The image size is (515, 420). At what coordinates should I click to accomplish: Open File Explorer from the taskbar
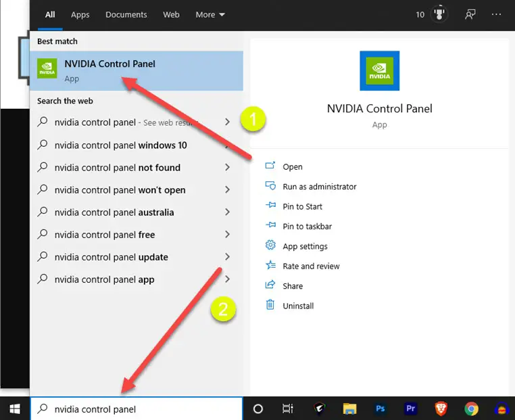349,409
